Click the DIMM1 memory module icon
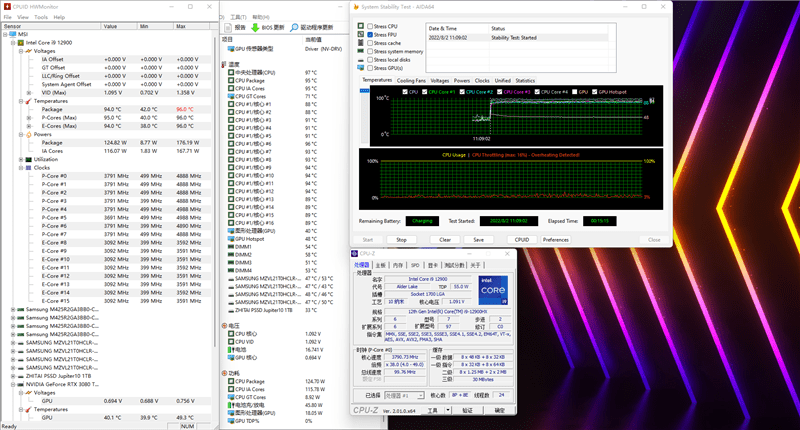The height and width of the screenshot is (430, 800). 231,247
